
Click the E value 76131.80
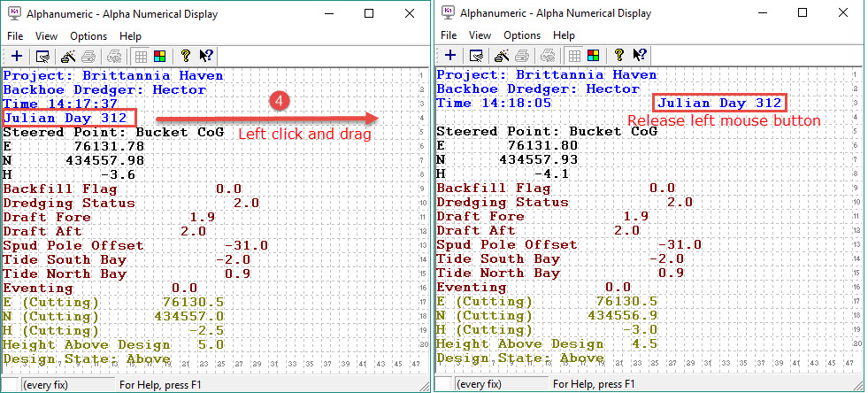point(542,145)
